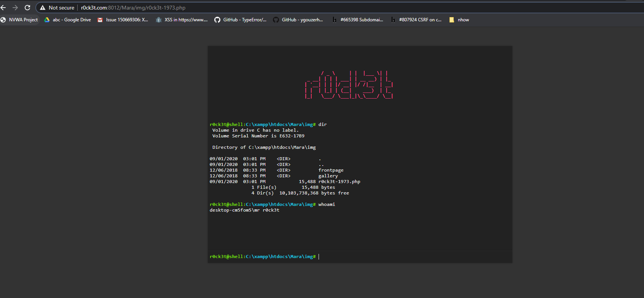Select the gallery directory entry
Screen dimensions: 644x298
coord(328,176)
